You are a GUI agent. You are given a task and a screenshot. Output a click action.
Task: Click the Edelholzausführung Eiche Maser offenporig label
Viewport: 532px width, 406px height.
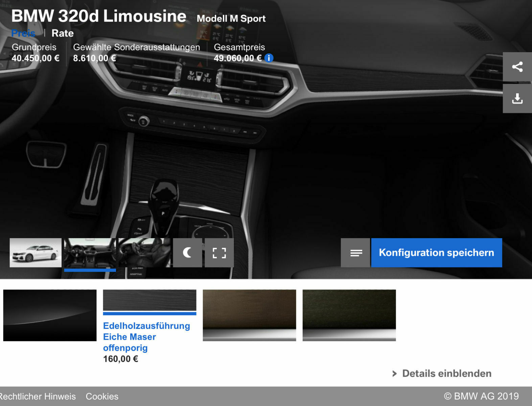(146, 337)
